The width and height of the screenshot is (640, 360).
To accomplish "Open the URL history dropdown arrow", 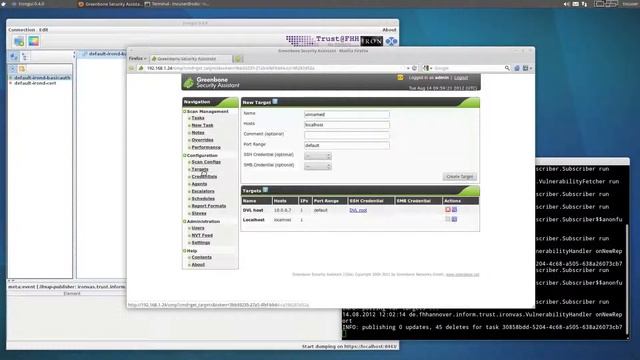I will (407, 68).
